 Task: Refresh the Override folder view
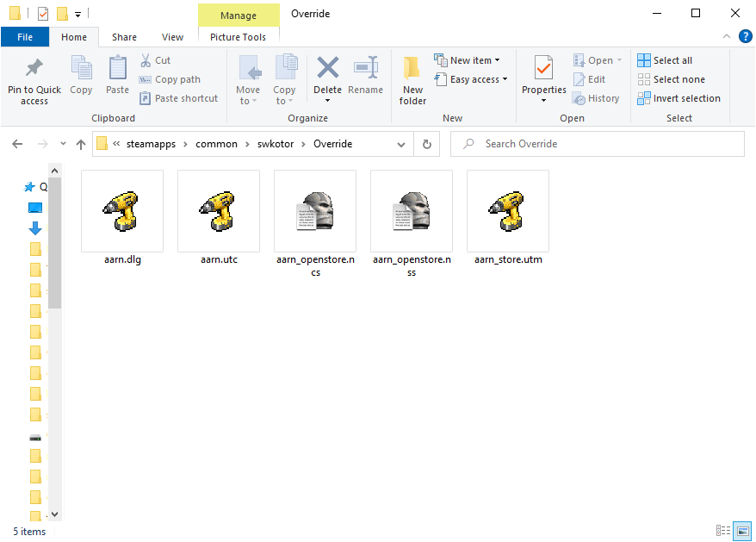427,144
